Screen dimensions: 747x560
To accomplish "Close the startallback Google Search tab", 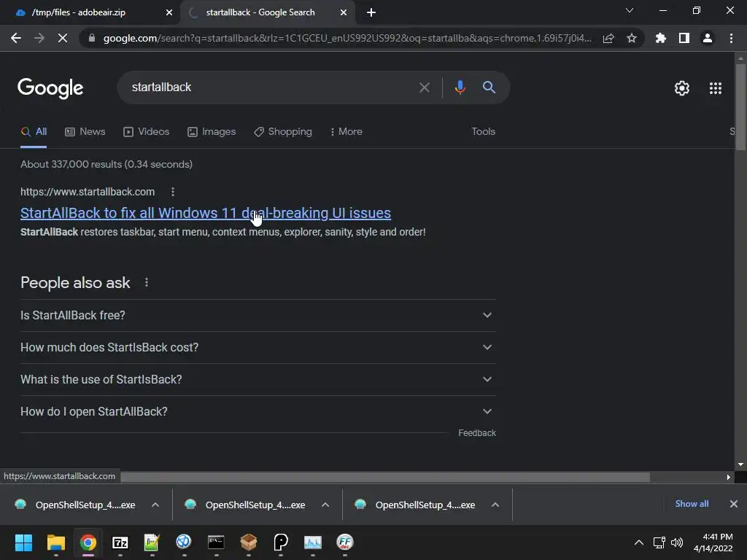I will point(344,12).
